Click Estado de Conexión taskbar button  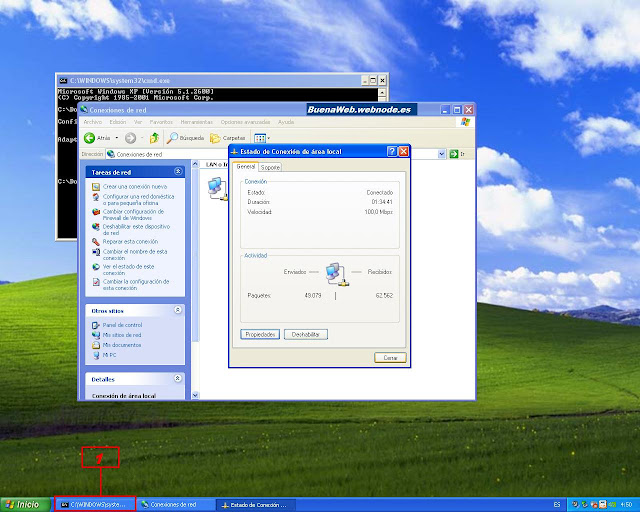pos(256,505)
